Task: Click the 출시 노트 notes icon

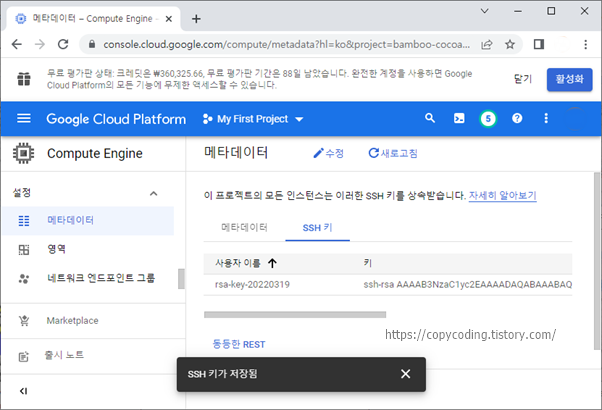Action: coord(24,357)
